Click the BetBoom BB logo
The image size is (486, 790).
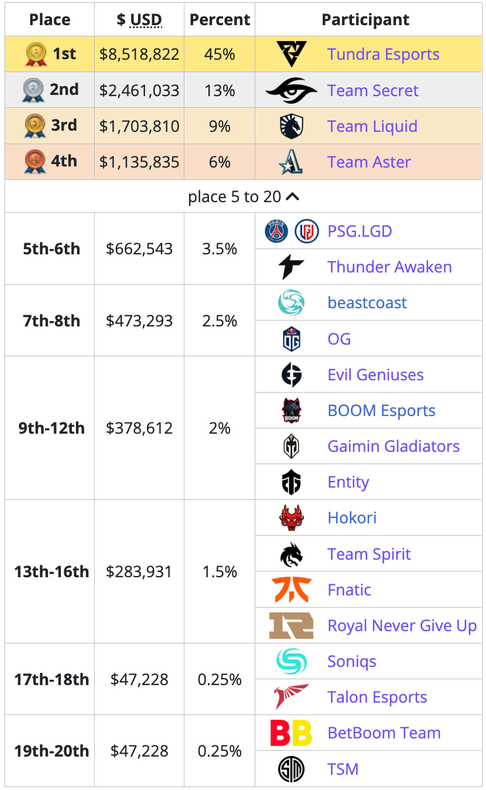(x=291, y=733)
